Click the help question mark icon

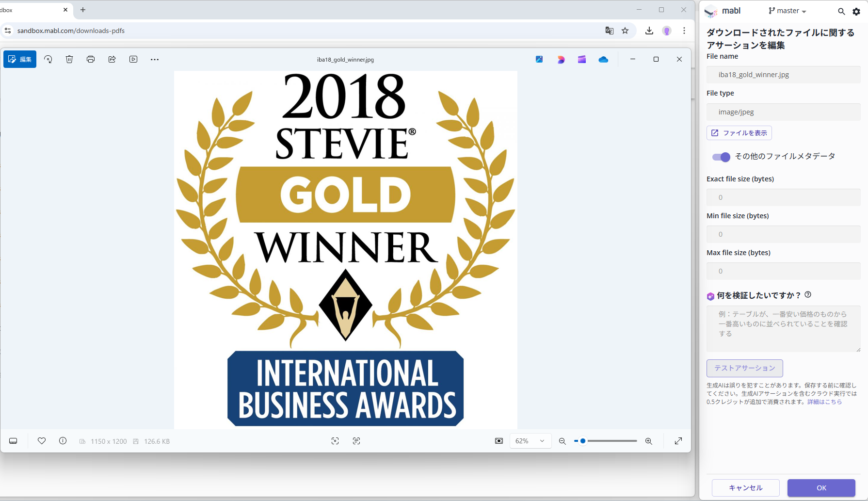[x=808, y=294]
